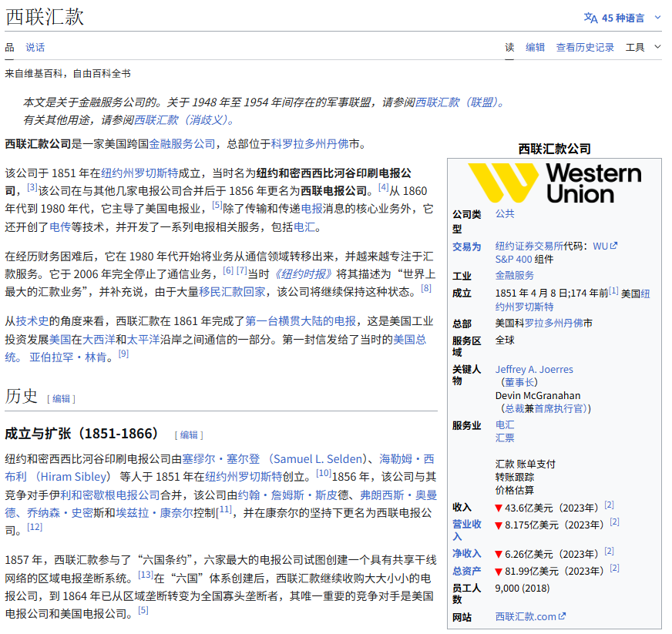Open 塞缪尔·塞尔登 link
This screenshot has height=634, width=672.
220,459
